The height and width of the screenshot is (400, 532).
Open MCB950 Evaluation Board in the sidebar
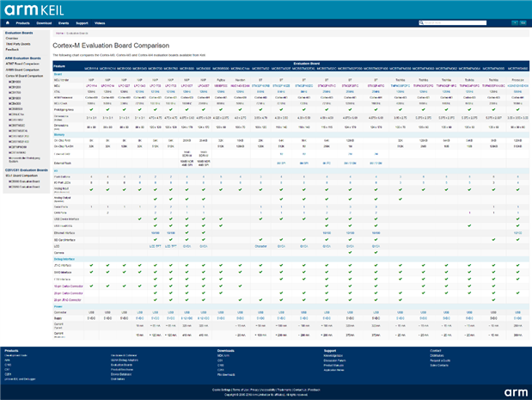click(24, 187)
